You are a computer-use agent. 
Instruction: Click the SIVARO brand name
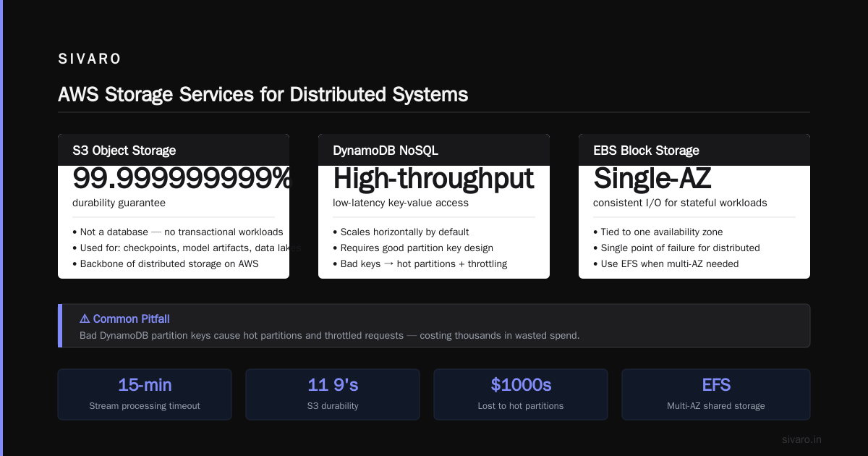click(90, 59)
